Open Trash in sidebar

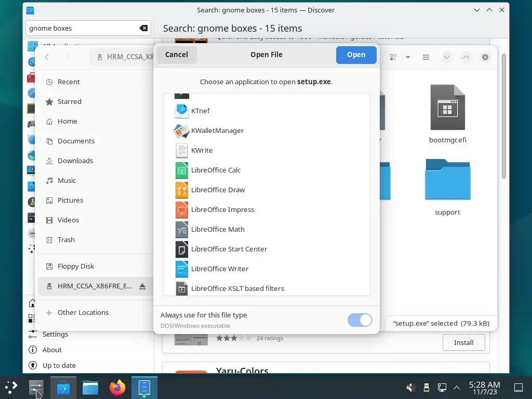pyautogui.click(x=96, y=240)
